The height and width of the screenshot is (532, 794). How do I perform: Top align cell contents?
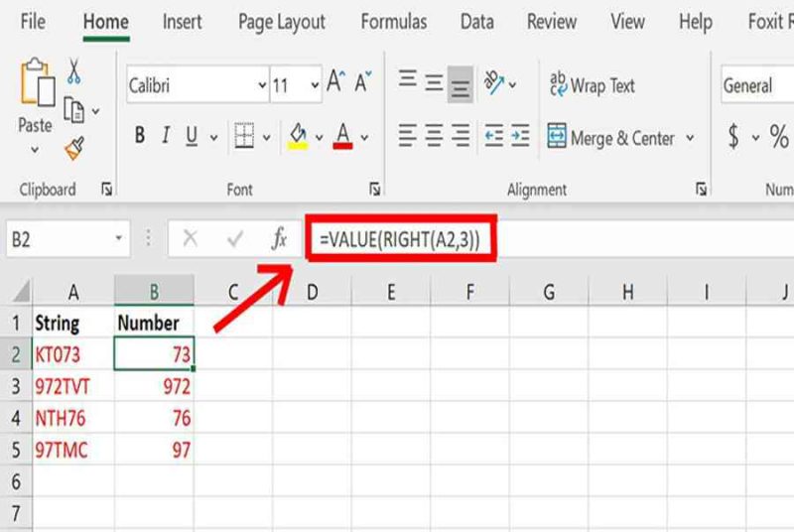tap(408, 79)
